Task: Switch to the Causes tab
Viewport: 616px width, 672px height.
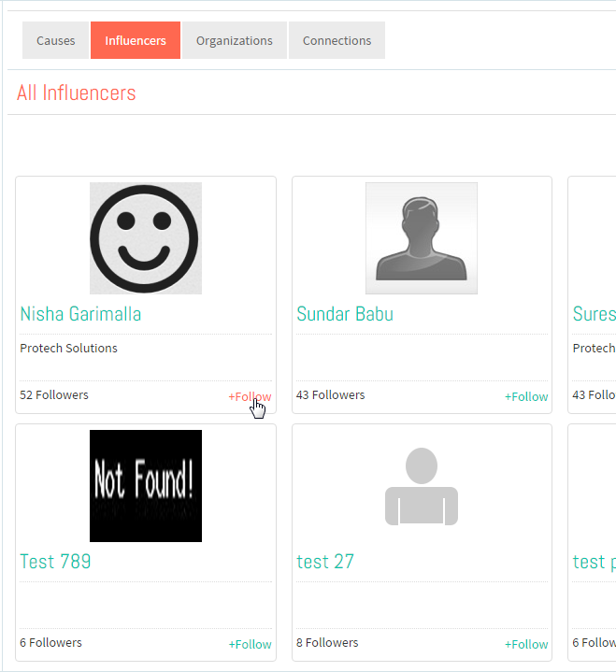Action: [x=55, y=40]
